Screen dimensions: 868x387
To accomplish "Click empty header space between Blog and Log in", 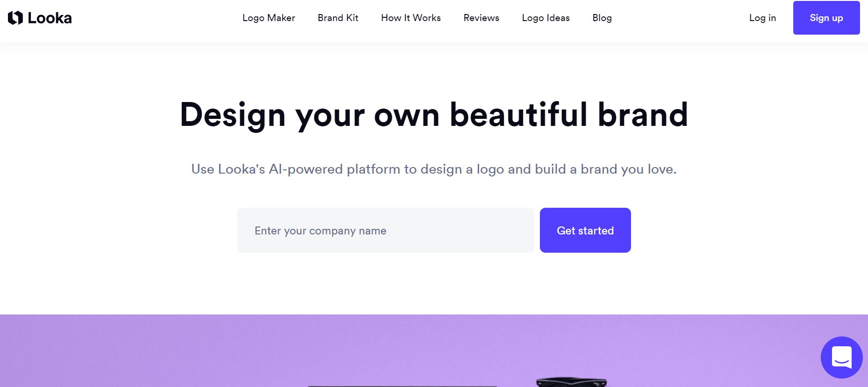I will (680, 18).
